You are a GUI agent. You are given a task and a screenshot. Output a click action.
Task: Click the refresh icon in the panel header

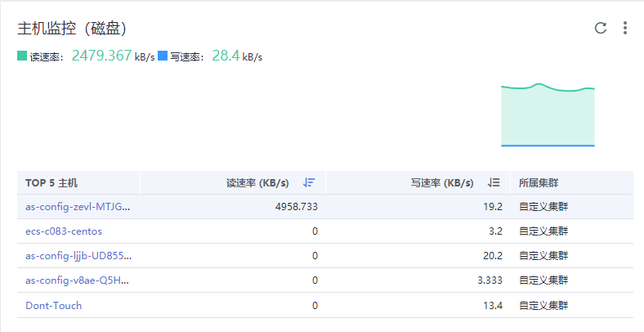tap(601, 28)
